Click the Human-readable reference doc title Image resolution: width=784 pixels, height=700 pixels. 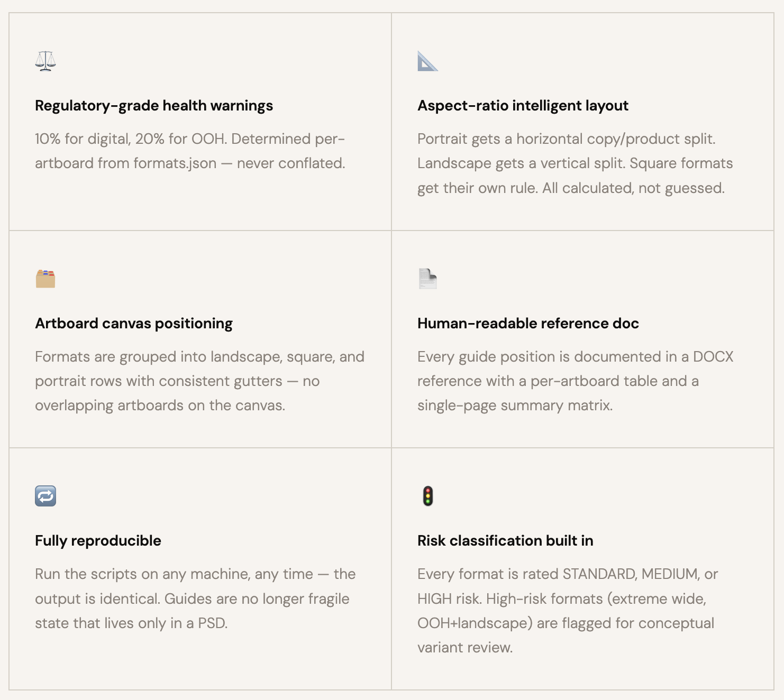[528, 324]
